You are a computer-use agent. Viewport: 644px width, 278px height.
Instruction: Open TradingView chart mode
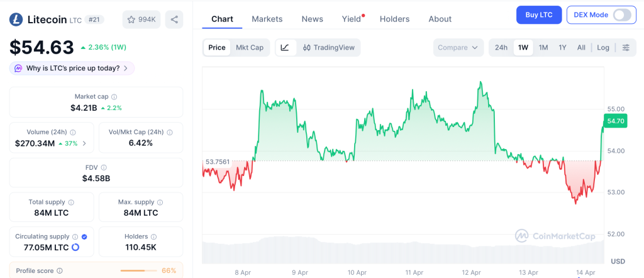click(x=328, y=48)
